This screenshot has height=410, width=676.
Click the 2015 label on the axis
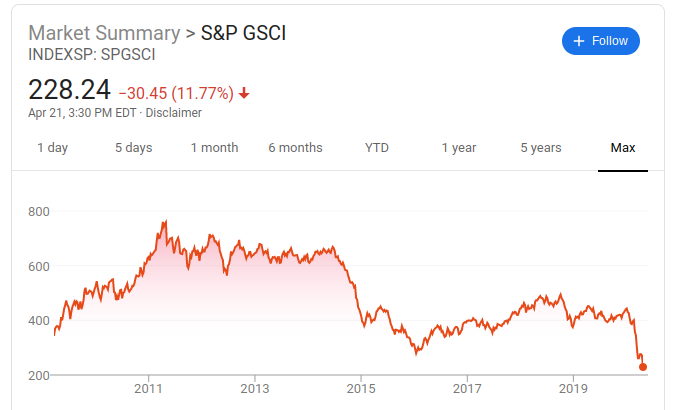pyautogui.click(x=361, y=388)
